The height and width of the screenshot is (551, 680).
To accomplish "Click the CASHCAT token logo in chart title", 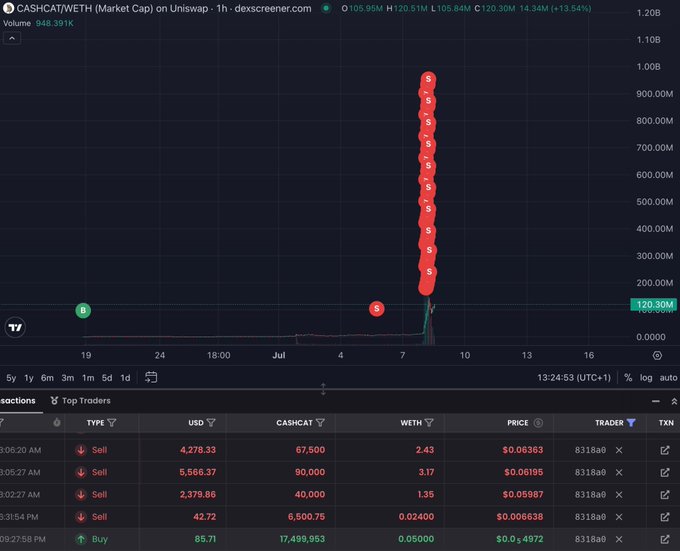I will [8, 8].
